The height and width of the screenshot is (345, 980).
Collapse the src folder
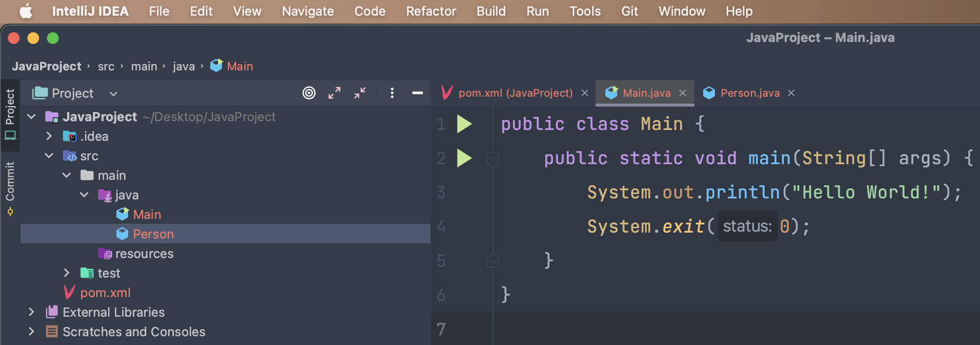[49, 156]
